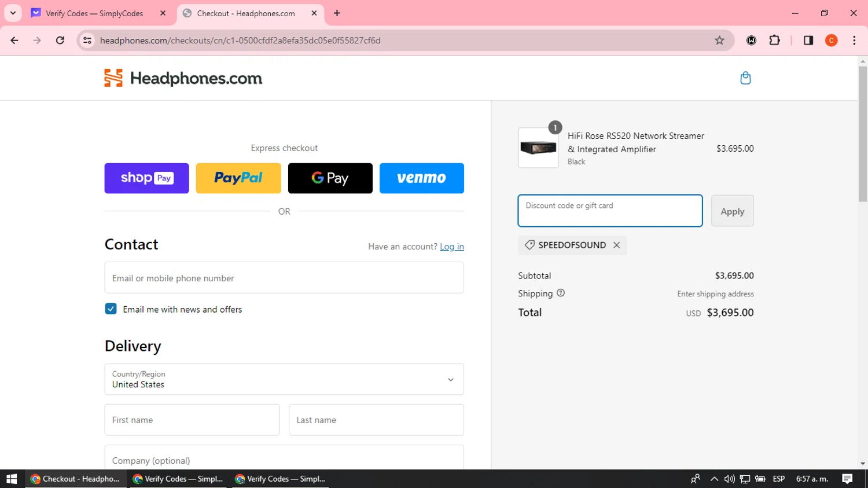
Task: Click the Headphones.com logo
Action: click(183, 78)
